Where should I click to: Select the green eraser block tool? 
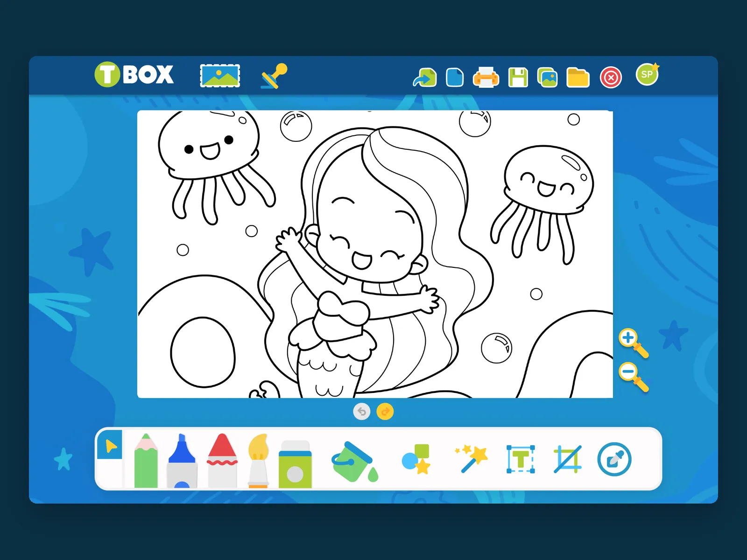click(295, 464)
